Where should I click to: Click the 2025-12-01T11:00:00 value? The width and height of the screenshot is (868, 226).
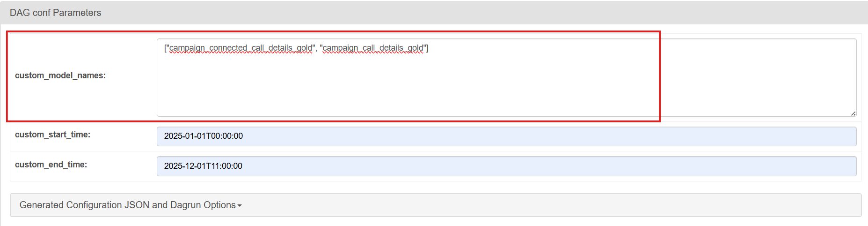click(203, 166)
